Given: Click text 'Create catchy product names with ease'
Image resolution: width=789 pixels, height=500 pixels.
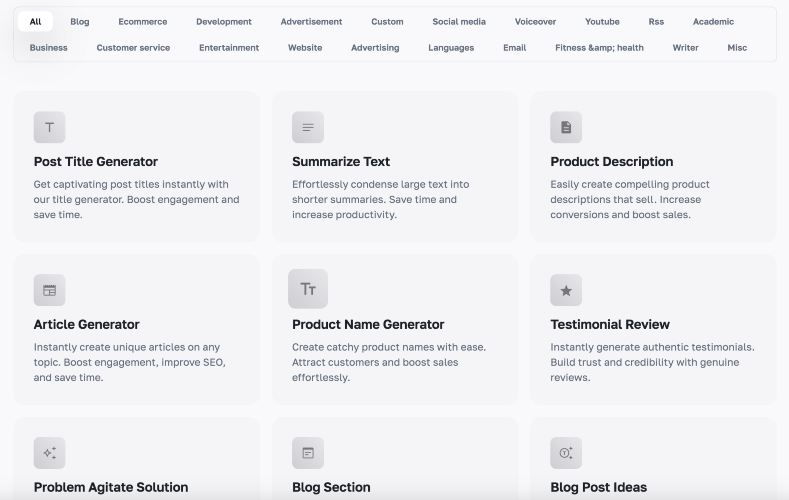Looking at the screenshot, I should tap(388, 347).
